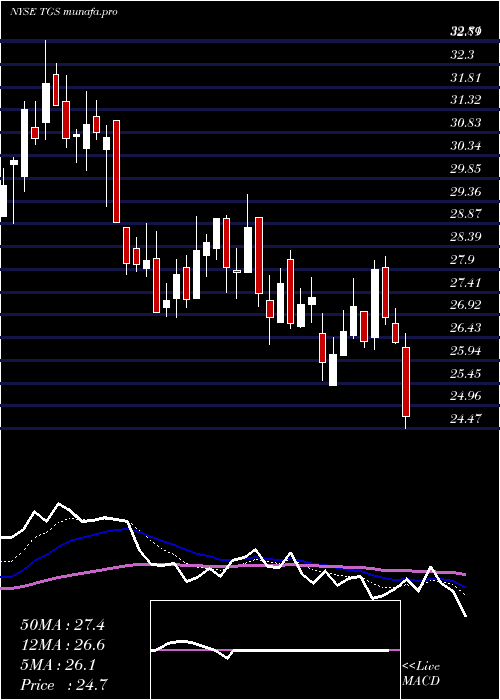Click the 'Price : 24.7' readout
This screenshot has height=700, width=500.
coord(62,685)
